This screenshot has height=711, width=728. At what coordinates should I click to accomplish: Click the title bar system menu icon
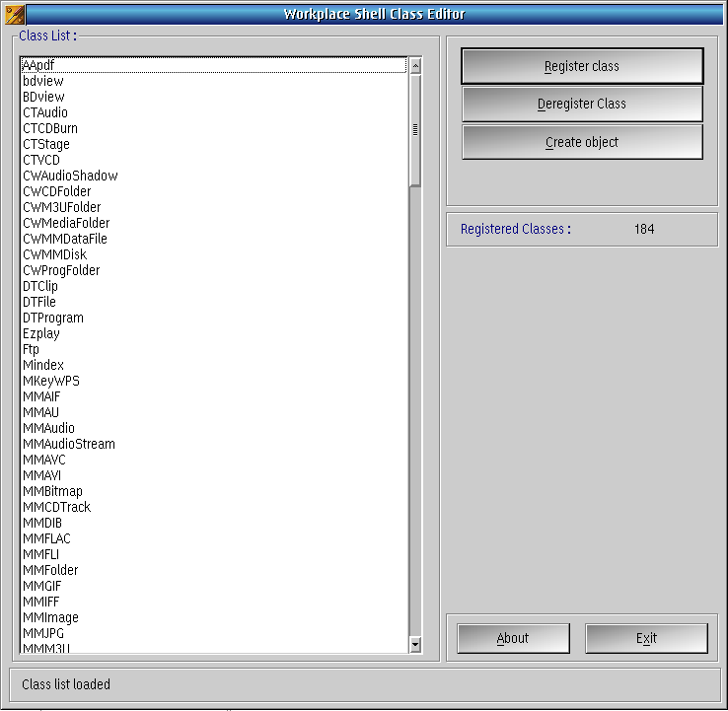click(x=15, y=15)
